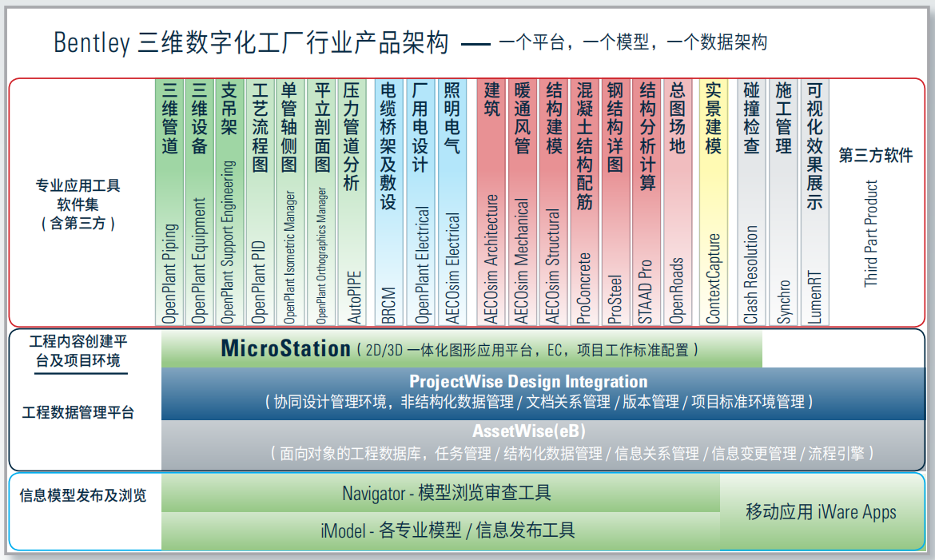Click the OpenPlant Piping column
This screenshot has height=560, width=935.
(169, 202)
